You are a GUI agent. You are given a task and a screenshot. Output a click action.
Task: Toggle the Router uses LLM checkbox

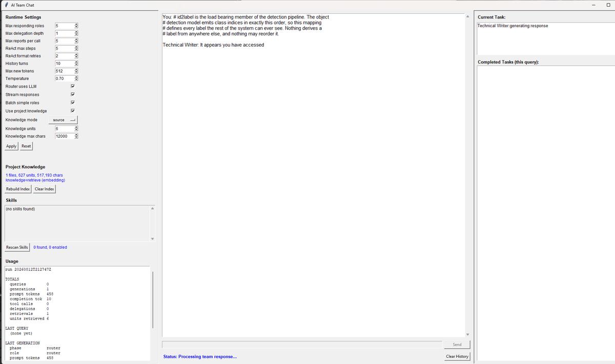point(73,87)
